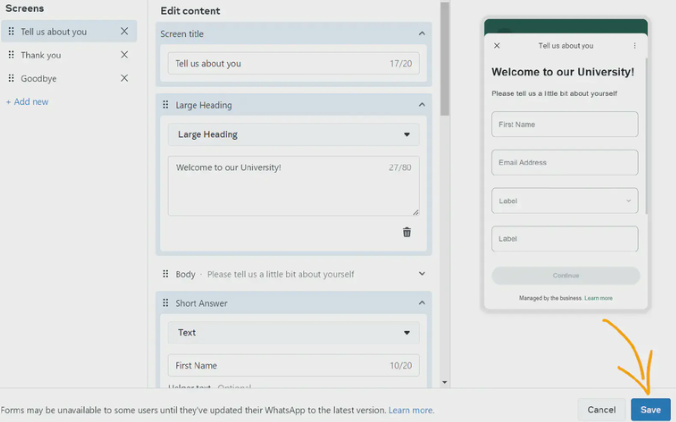
Task: Edit the Screen title text field
Action: tap(293, 63)
